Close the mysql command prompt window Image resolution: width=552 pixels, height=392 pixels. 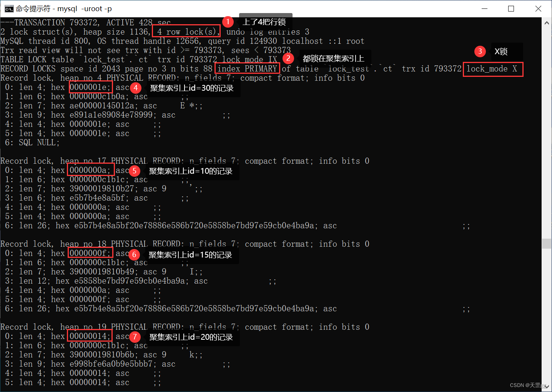pyautogui.click(x=538, y=8)
